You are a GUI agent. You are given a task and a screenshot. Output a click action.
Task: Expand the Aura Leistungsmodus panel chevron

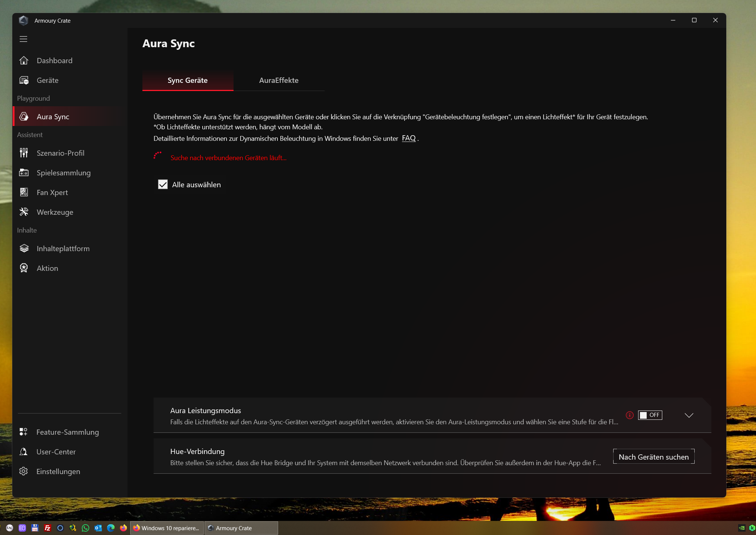click(689, 415)
